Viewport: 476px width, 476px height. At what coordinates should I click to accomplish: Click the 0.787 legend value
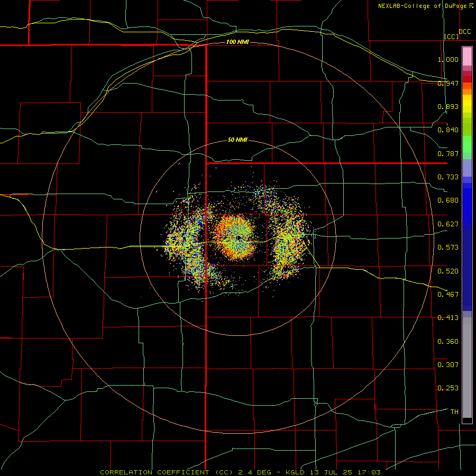448,153
